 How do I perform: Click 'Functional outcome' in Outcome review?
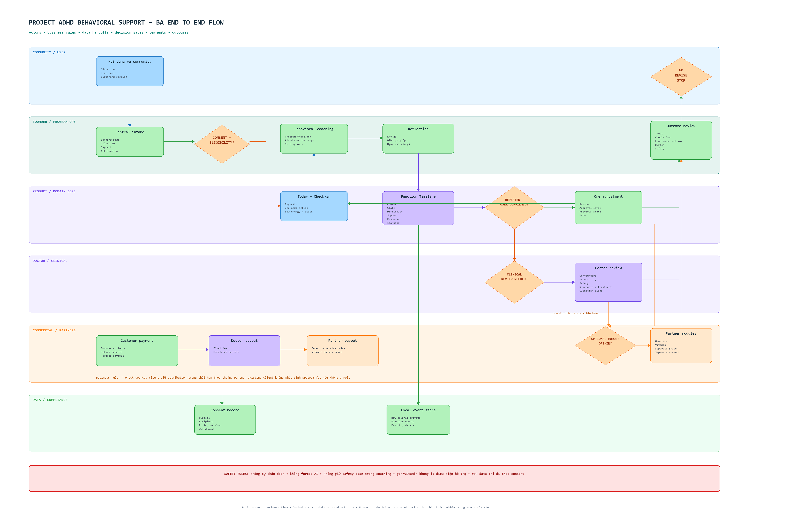pyautogui.click(x=669, y=141)
